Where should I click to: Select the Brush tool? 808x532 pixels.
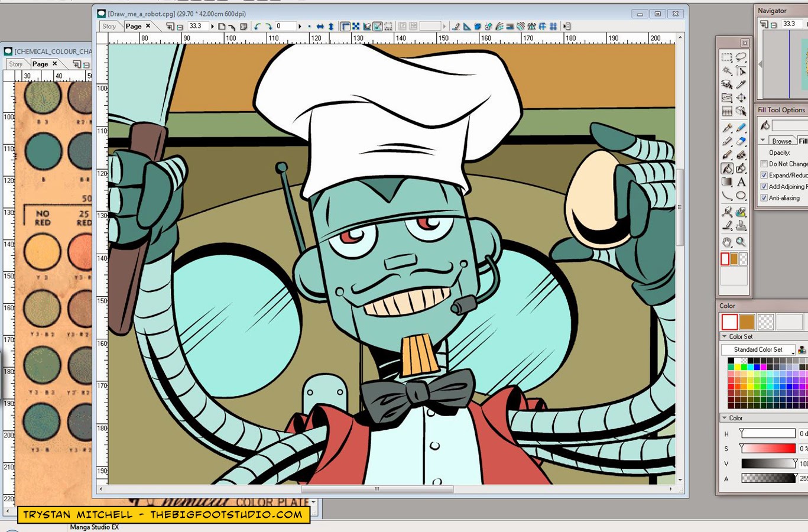727,155
